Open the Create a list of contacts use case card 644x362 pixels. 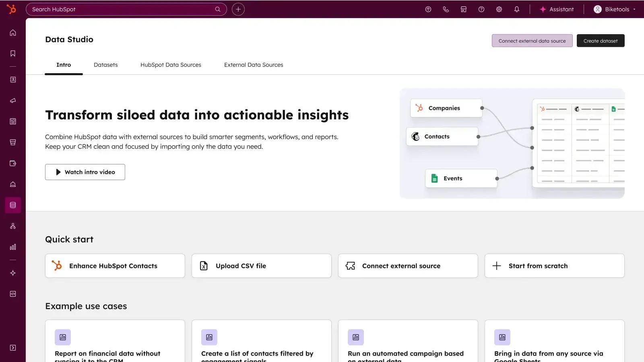tap(262, 341)
